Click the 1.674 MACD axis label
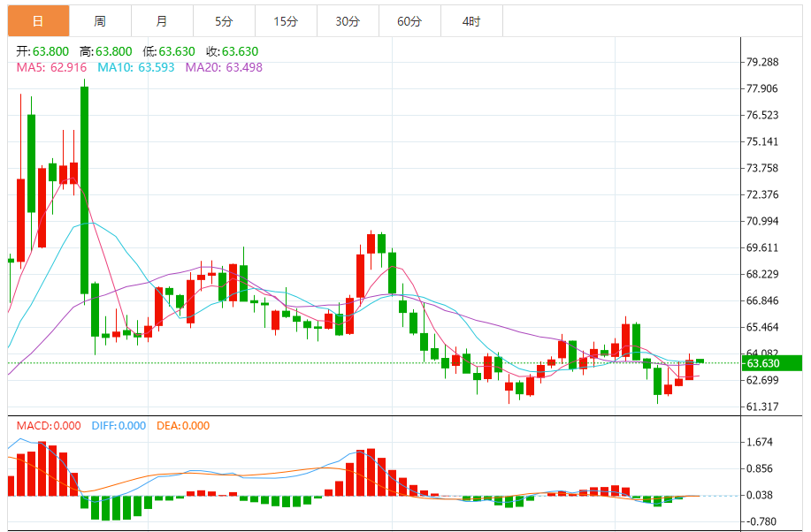 point(760,442)
